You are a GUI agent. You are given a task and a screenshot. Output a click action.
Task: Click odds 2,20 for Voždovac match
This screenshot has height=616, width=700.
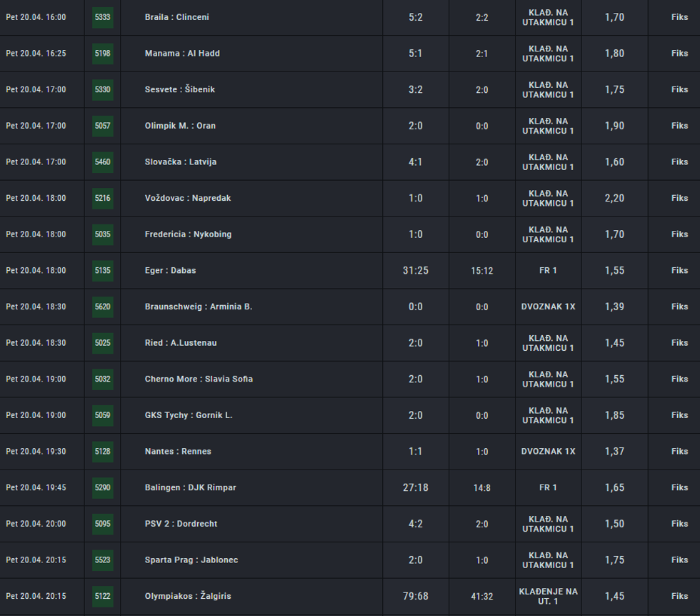614,198
